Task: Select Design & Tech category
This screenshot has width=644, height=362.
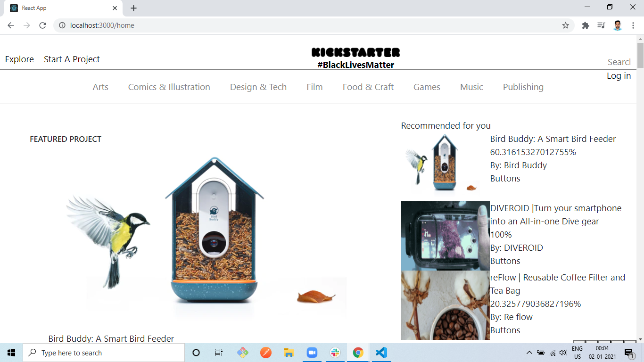Action: 258,87
